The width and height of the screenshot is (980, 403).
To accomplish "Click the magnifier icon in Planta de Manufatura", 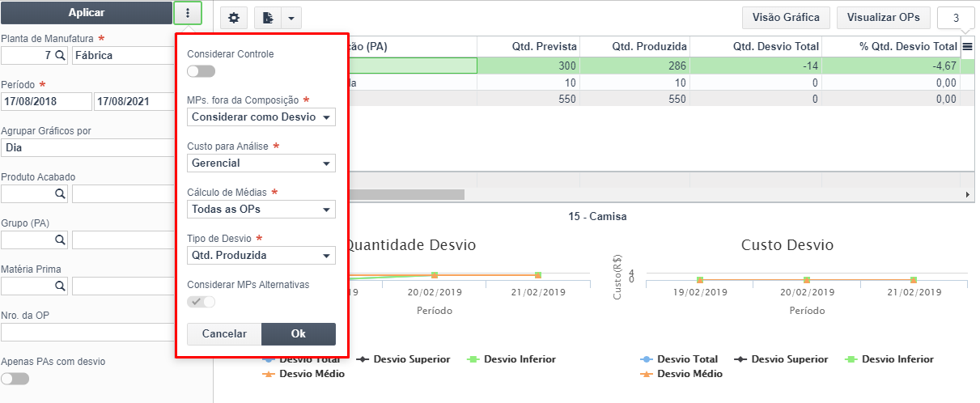I will (x=60, y=56).
